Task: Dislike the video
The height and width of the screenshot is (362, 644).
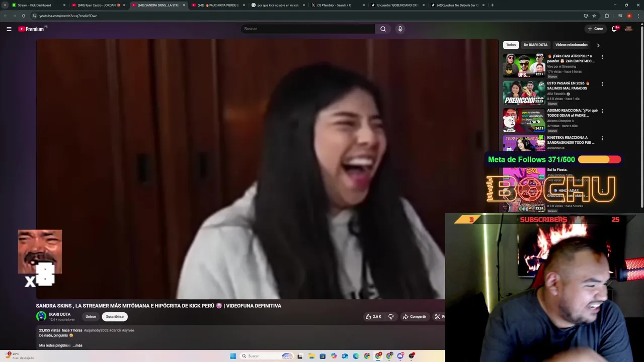Action: (x=390, y=317)
